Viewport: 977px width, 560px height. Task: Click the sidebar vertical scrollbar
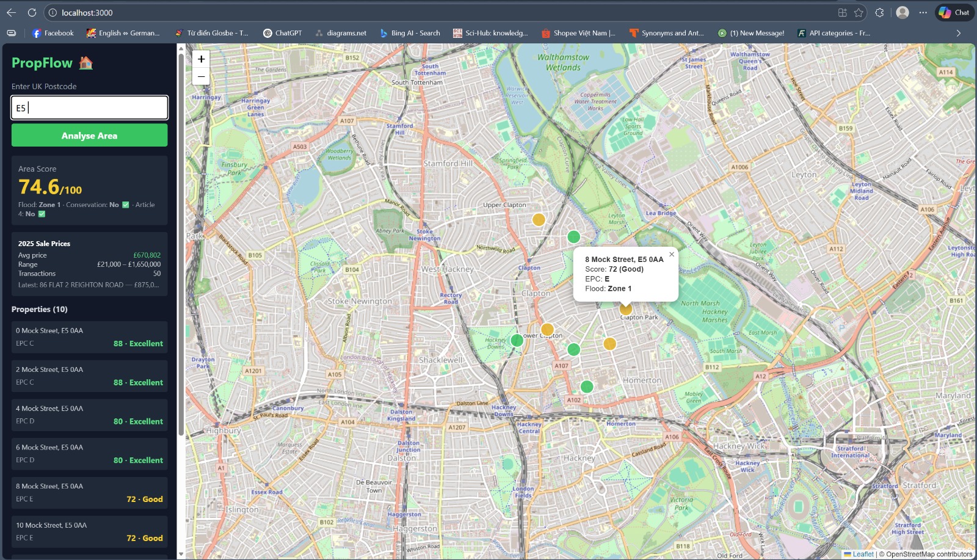[181, 244]
